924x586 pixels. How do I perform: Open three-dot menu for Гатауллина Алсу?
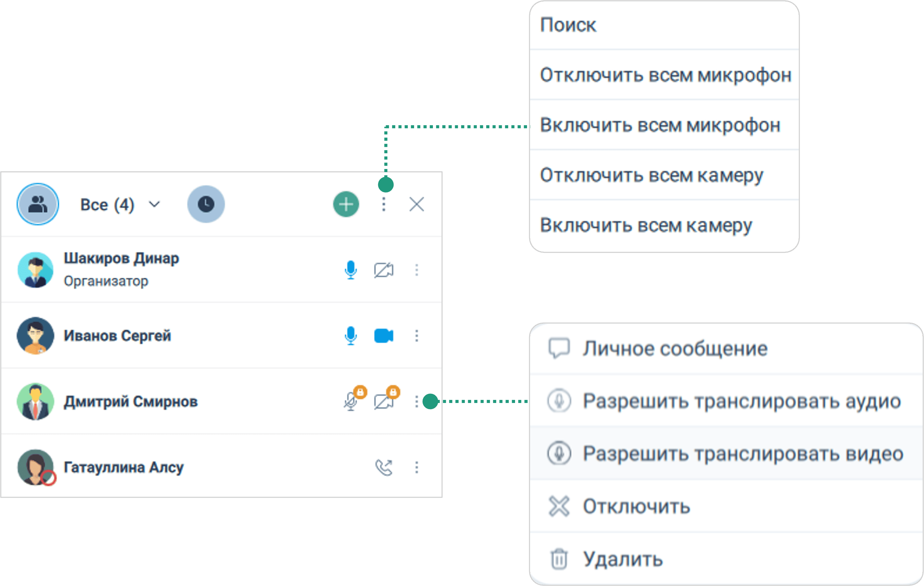(x=416, y=467)
